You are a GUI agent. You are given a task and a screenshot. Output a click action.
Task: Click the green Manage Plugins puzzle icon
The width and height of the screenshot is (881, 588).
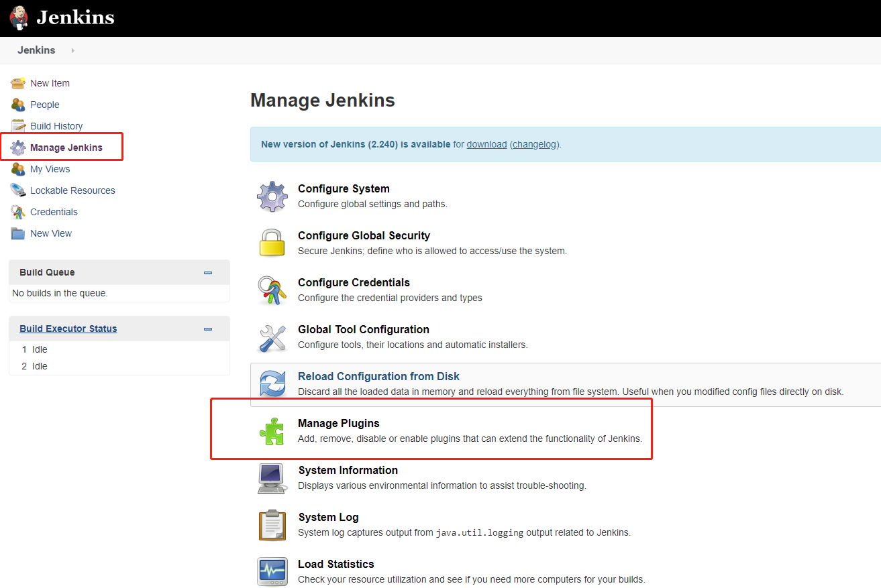click(272, 431)
